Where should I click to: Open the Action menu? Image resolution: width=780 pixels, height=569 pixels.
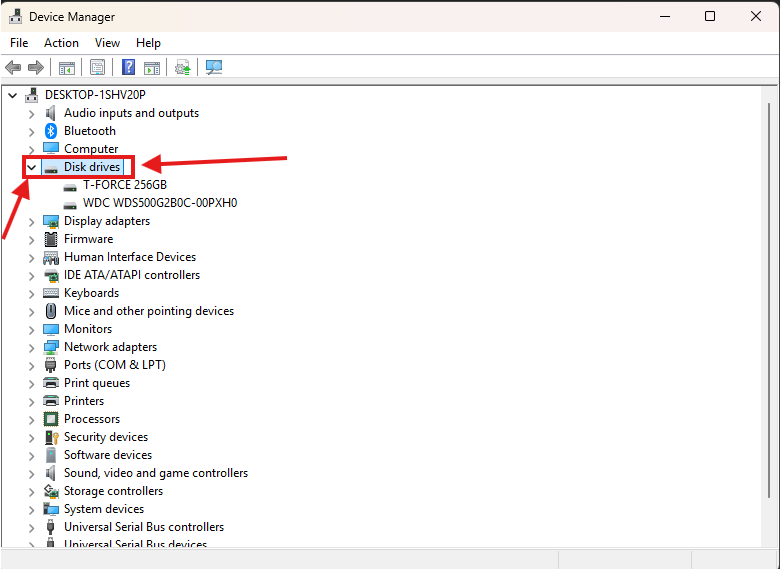click(x=61, y=43)
